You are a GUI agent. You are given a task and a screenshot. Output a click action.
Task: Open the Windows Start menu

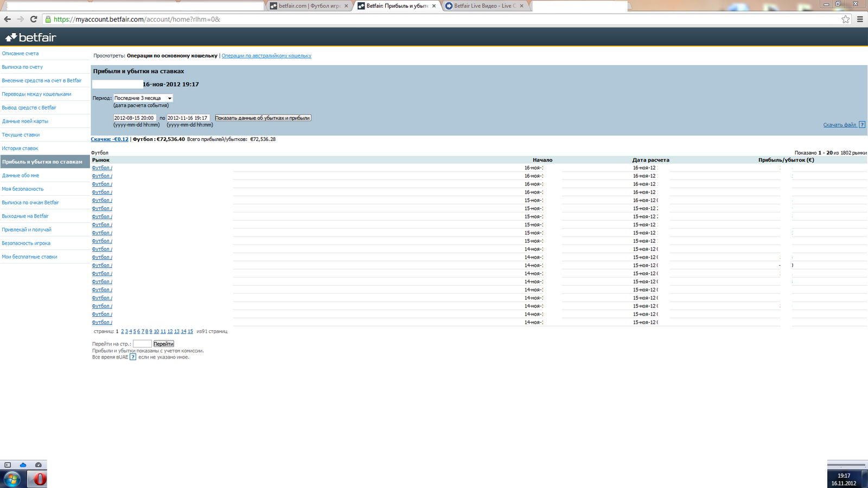click(12, 479)
